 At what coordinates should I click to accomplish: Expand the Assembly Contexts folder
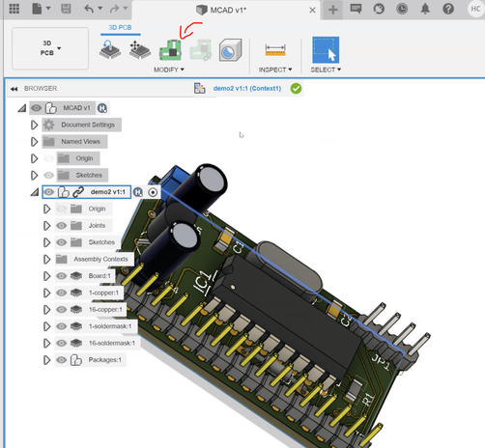coord(46,259)
